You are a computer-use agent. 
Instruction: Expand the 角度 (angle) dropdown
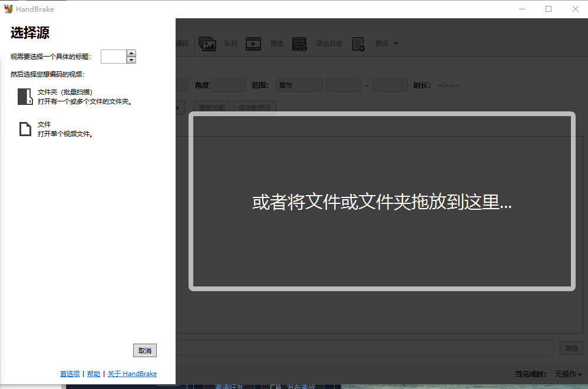tap(228, 85)
